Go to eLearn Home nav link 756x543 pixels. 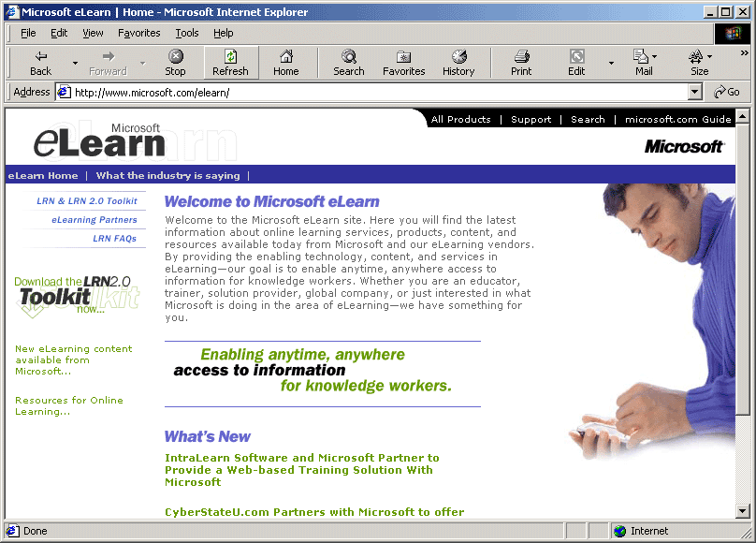tap(43, 175)
